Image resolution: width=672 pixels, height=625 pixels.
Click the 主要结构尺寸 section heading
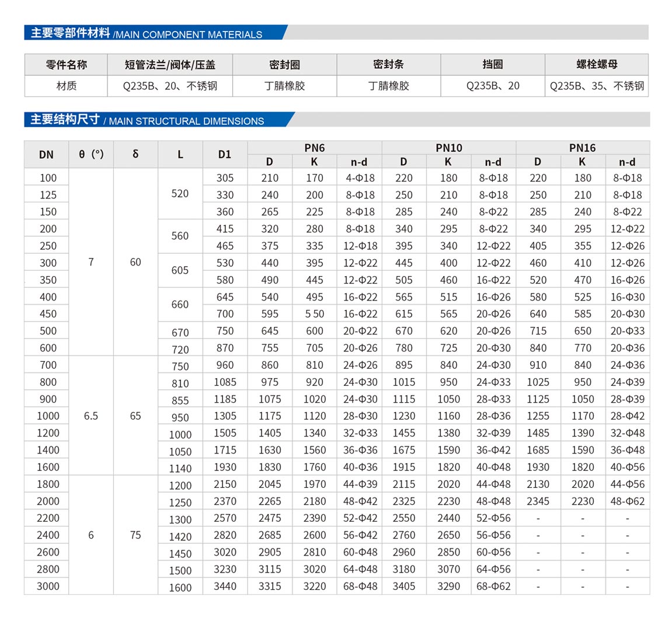(65, 120)
